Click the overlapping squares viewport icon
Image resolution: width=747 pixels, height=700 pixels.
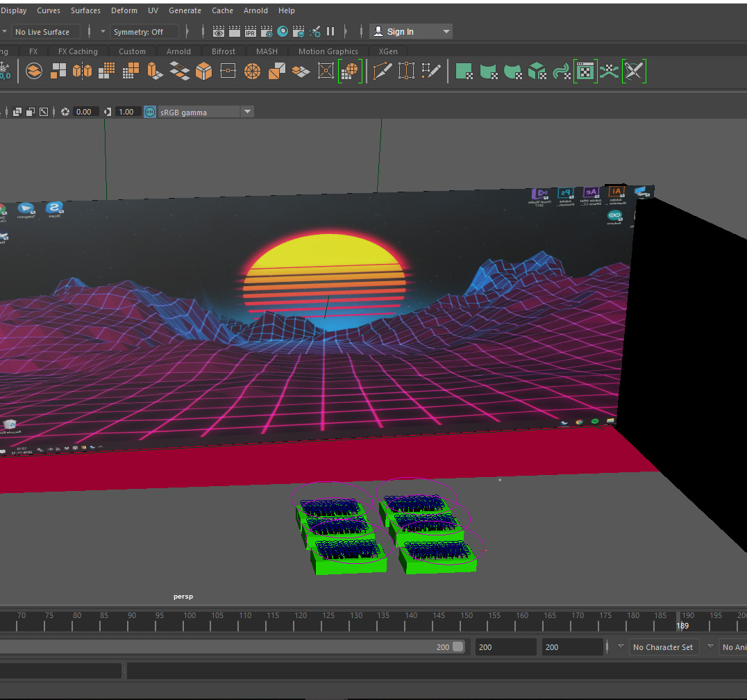pos(17,112)
